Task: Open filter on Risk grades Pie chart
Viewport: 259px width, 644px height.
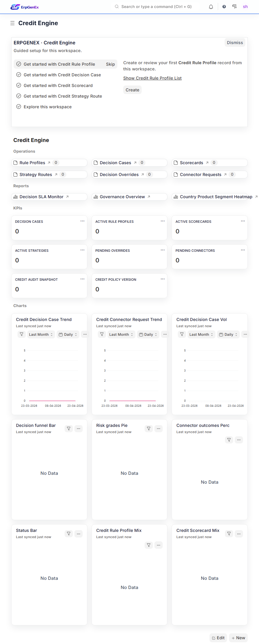Action: (x=149, y=428)
